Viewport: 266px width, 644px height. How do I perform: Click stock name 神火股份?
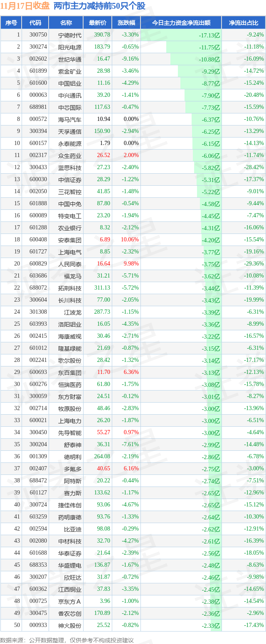70,625
